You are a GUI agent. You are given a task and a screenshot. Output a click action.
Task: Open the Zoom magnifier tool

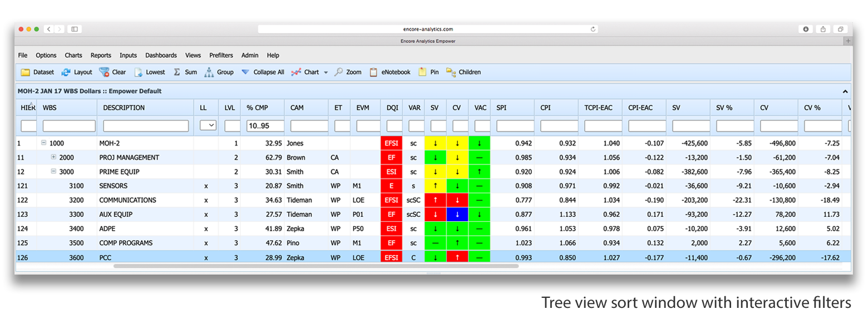click(338, 72)
